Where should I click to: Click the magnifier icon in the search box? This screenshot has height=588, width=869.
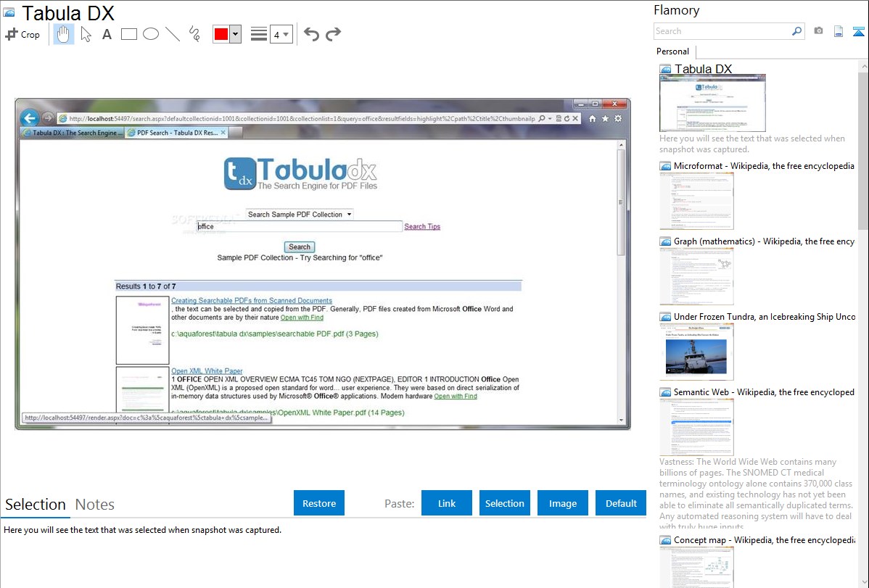(797, 31)
